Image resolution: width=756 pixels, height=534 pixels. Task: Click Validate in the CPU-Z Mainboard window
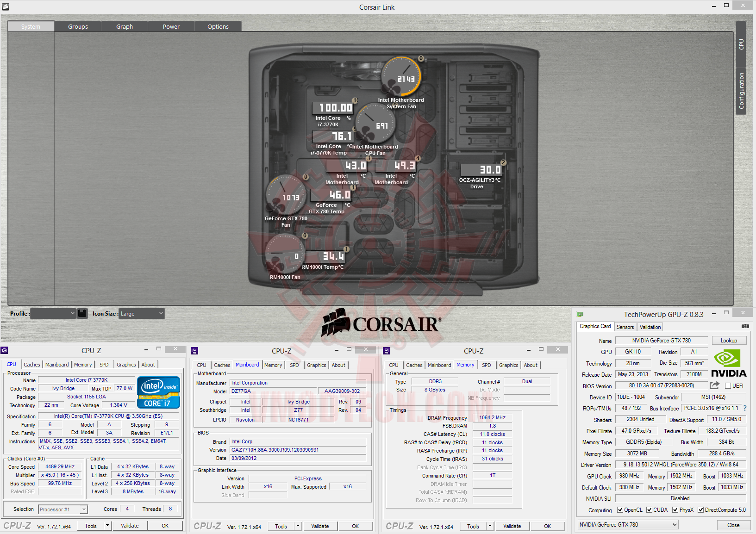[x=320, y=526]
